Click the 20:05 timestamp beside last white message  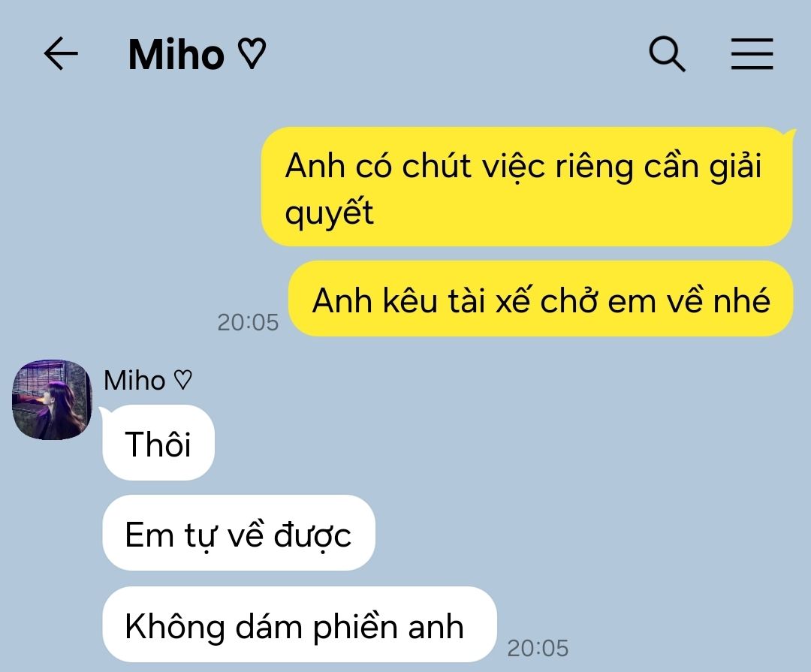(x=538, y=648)
